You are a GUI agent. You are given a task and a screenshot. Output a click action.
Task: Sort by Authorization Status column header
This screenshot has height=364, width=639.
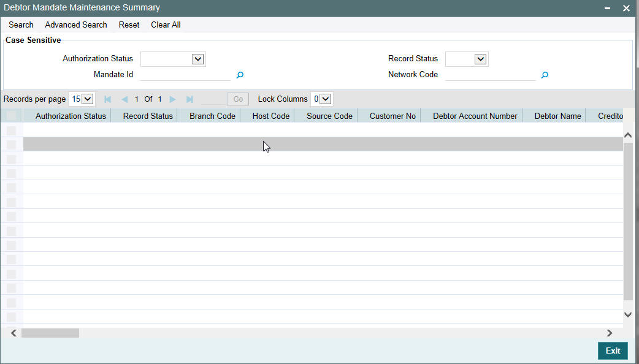click(x=71, y=116)
